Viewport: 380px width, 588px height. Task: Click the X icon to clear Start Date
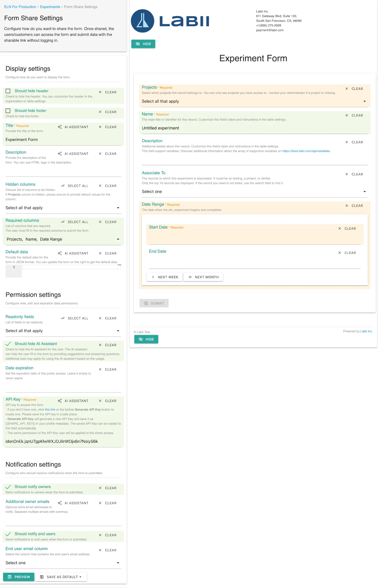coord(340,229)
